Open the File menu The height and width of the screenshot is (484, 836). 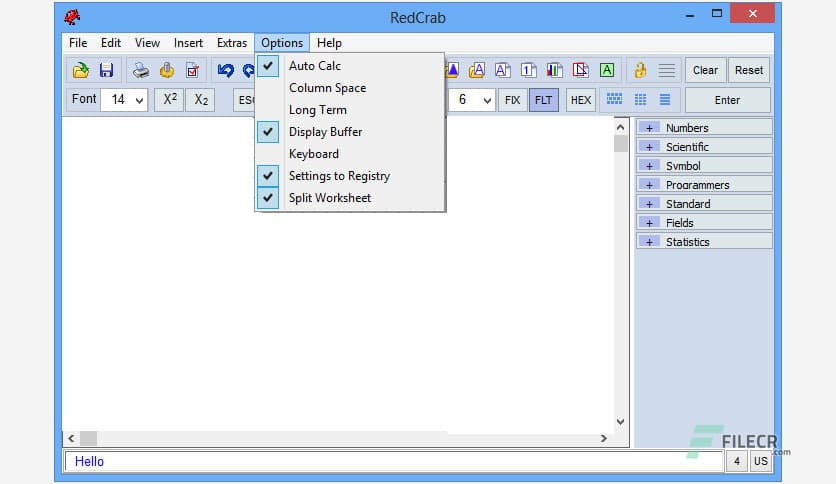click(78, 43)
